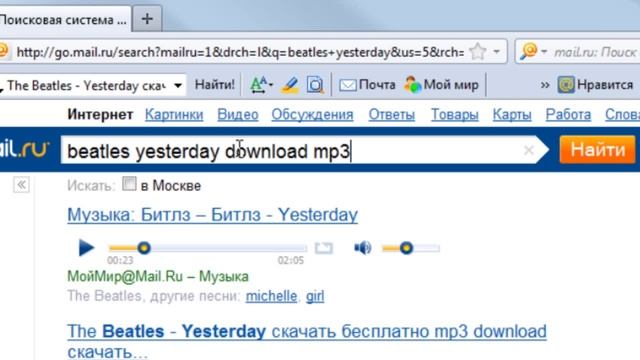Open the girl song link

[315, 296]
